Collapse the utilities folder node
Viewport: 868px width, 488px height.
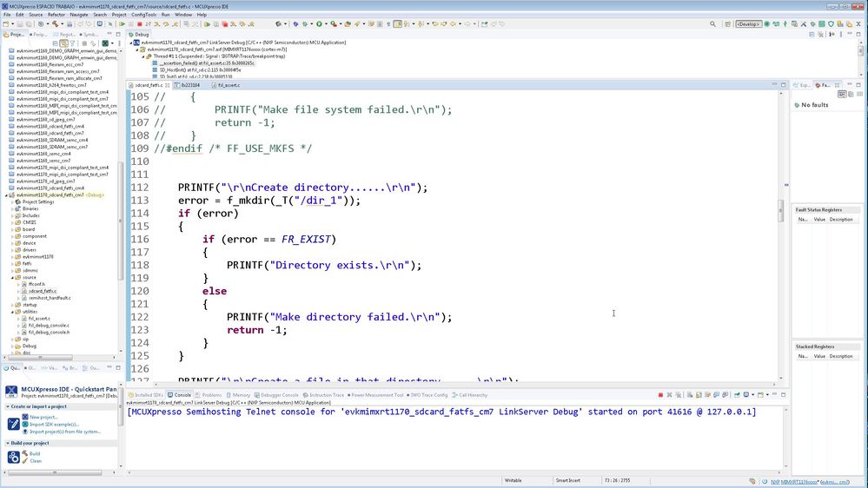click(12, 312)
